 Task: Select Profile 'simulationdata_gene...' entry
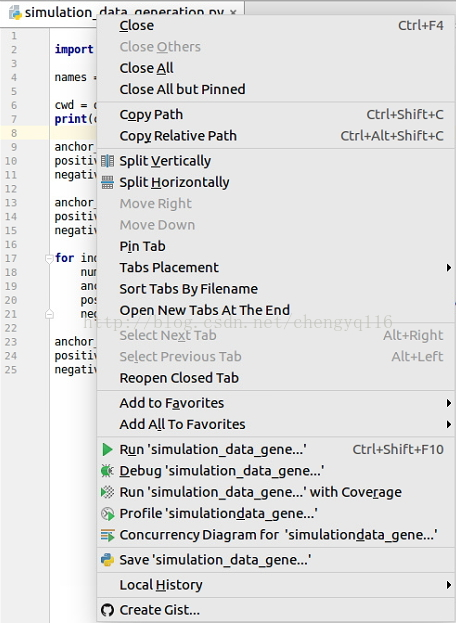tap(276, 514)
